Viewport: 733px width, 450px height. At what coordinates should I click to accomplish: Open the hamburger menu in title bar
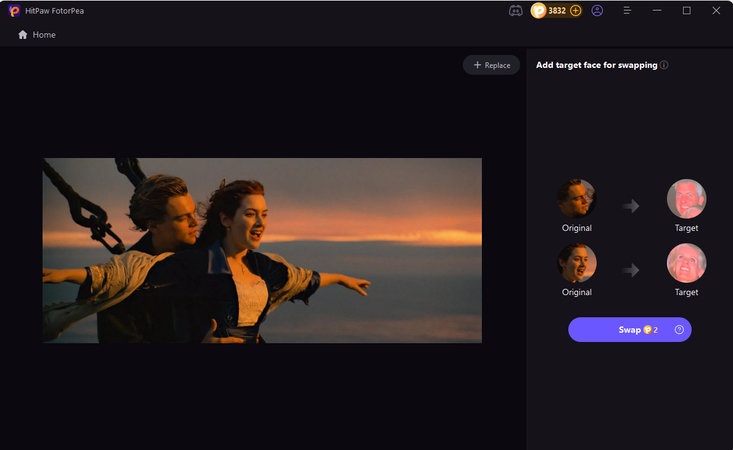coord(627,11)
